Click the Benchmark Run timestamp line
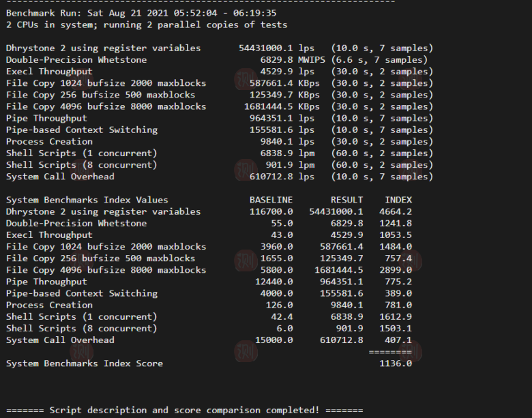This screenshot has height=418, width=532. [x=141, y=13]
